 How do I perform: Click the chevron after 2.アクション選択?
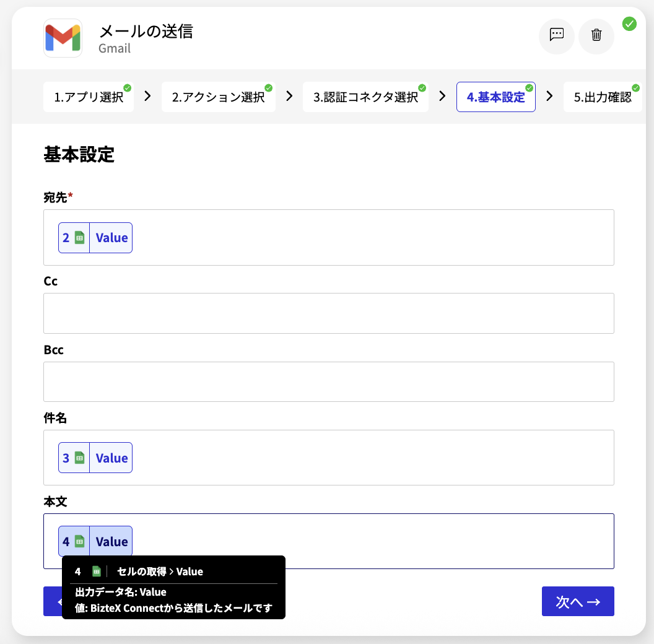[x=289, y=97]
